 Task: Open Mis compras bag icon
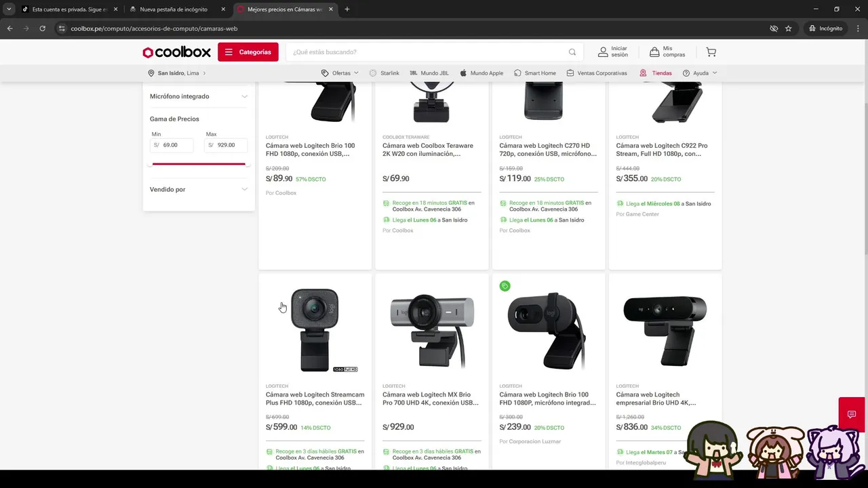(x=654, y=52)
